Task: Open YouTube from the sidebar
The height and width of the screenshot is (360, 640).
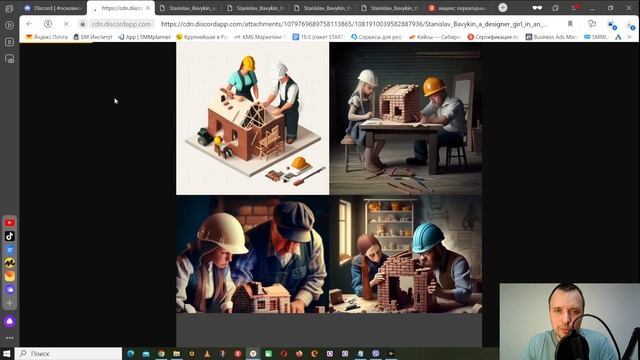Action: (x=10, y=223)
